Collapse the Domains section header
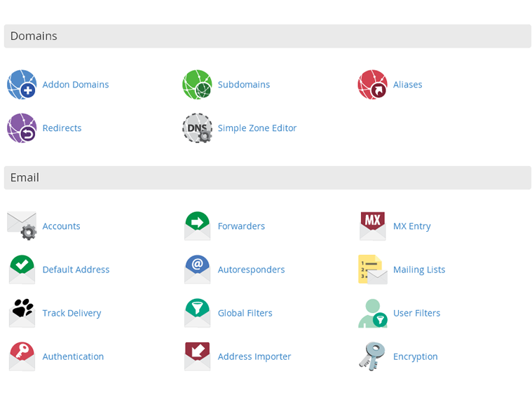The height and width of the screenshot is (418, 532). [267, 36]
